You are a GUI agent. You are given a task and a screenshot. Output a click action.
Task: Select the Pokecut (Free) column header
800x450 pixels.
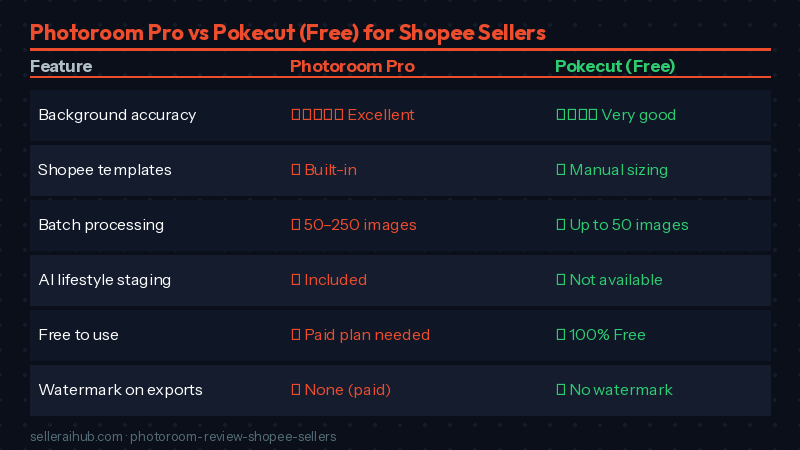[x=615, y=67]
